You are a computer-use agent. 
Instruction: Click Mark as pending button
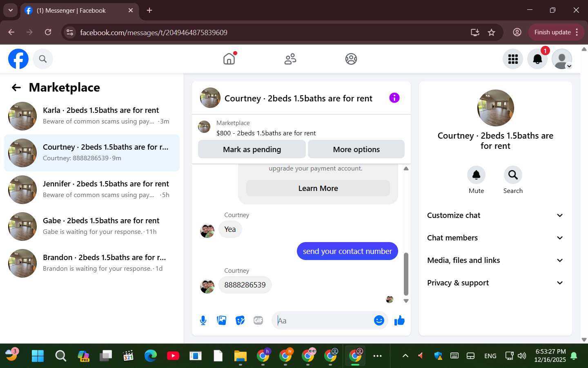pyautogui.click(x=252, y=149)
